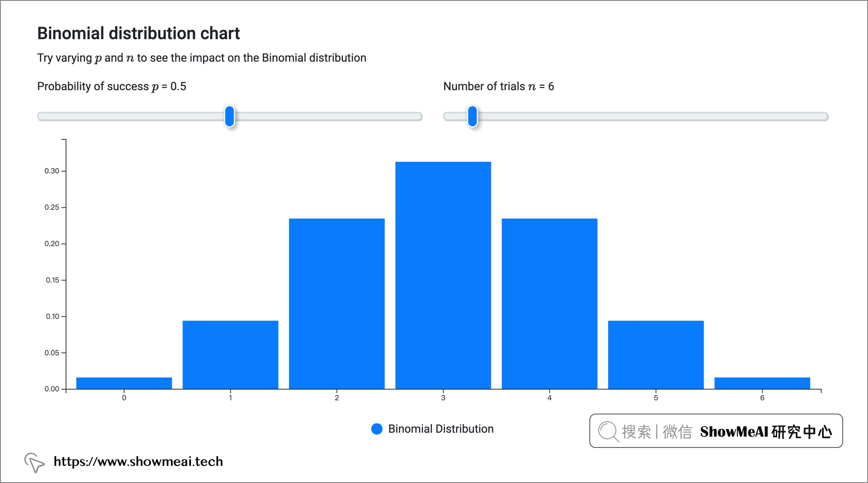868x483 pixels.
Task: Open the showmeai.tech website link
Action: (x=138, y=461)
